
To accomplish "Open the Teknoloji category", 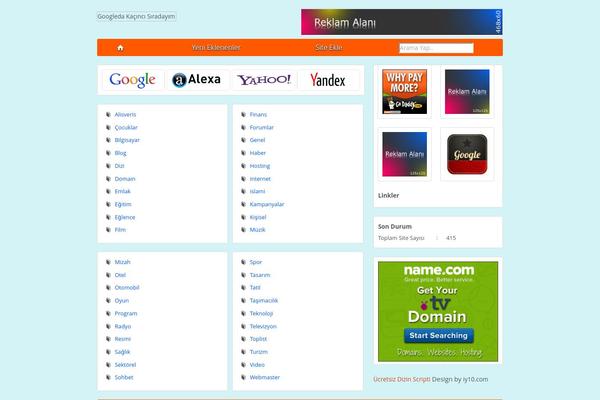I will pyautogui.click(x=261, y=313).
